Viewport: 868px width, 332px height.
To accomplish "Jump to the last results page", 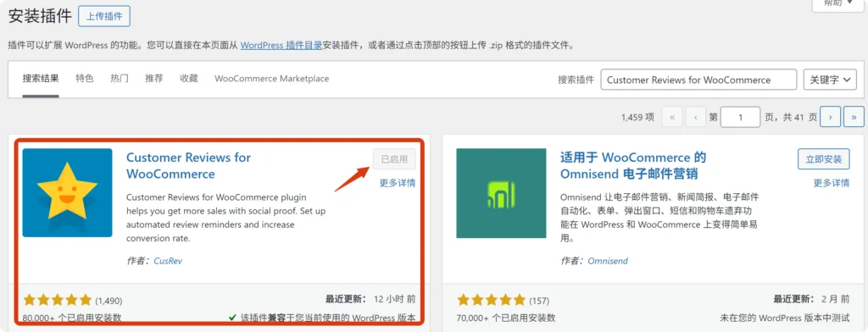I will (x=854, y=117).
